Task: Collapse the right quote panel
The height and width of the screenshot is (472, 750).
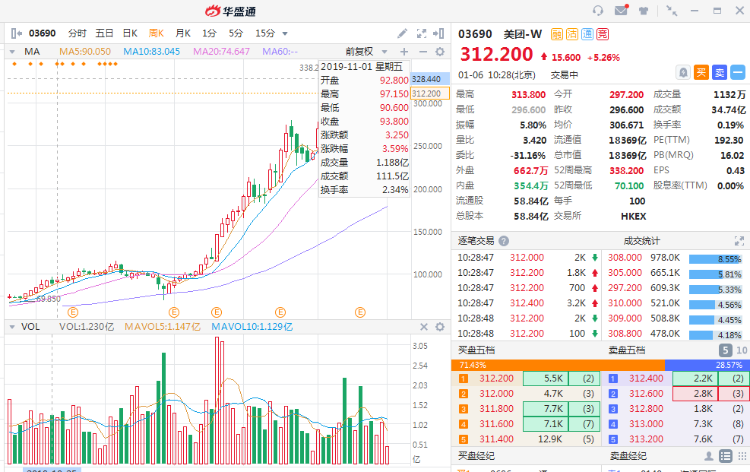Action: [x=439, y=33]
